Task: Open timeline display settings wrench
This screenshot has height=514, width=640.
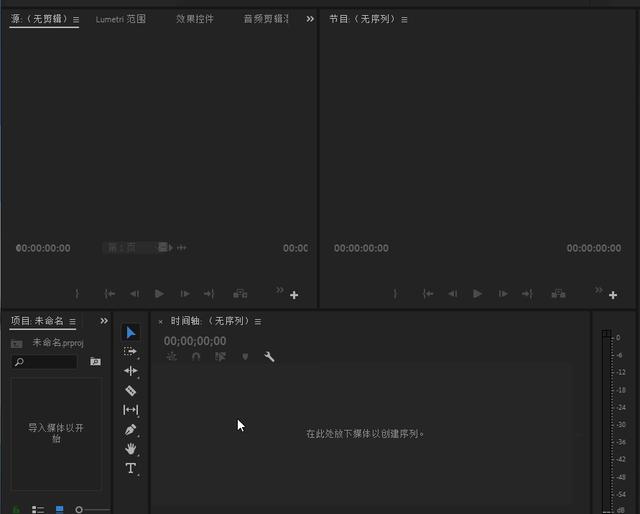Action: click(x=269, y=357)
